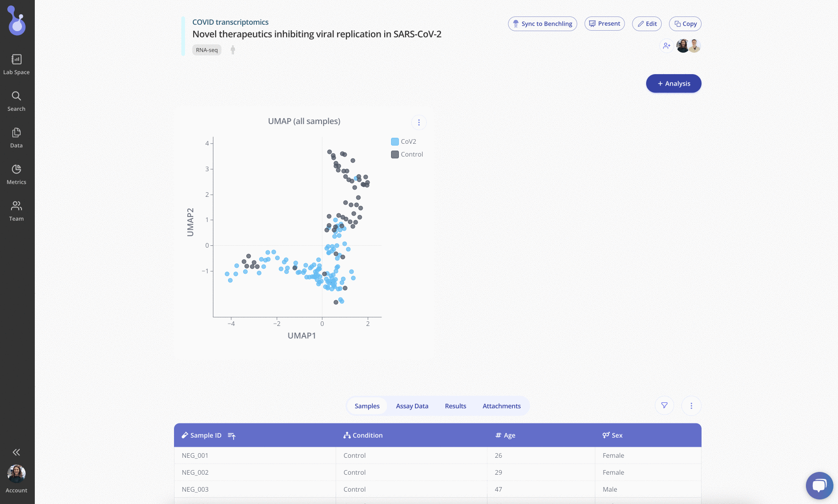Switch to the Results tab
This screenshot has width=838, height=504.
pos(456,406)
